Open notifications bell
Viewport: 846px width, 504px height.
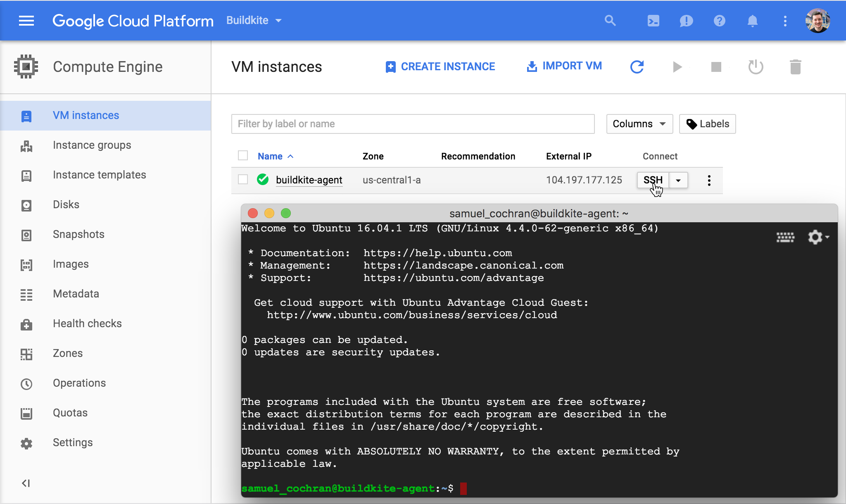click(752, 21)
